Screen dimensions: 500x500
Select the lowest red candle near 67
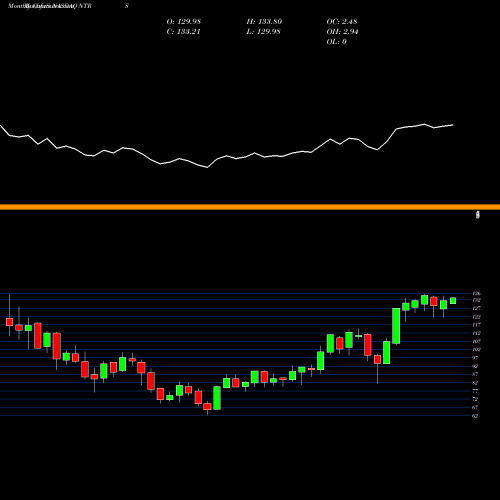(207, 406)
